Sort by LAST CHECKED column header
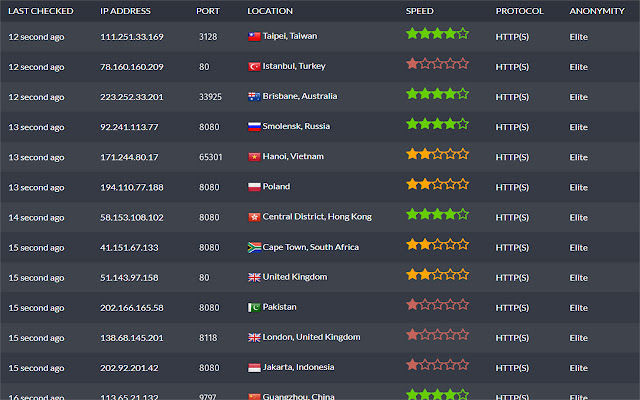This screenshot has height=400, width=640. pyautogui.click(x=41, y=11)
